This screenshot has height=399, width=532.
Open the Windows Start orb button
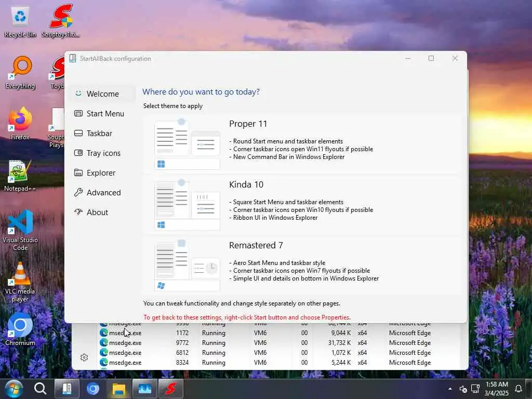[x=14, y=389]
